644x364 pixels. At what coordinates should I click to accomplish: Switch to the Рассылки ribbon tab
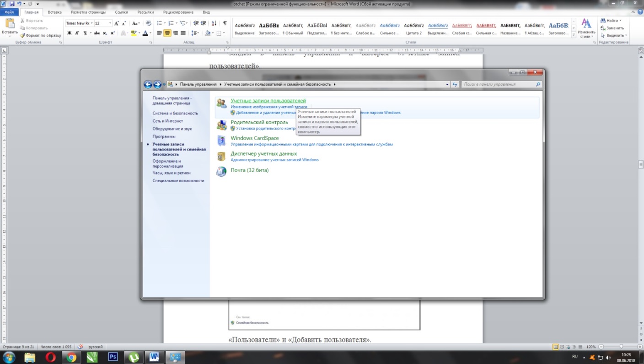[x=145, y=12]
